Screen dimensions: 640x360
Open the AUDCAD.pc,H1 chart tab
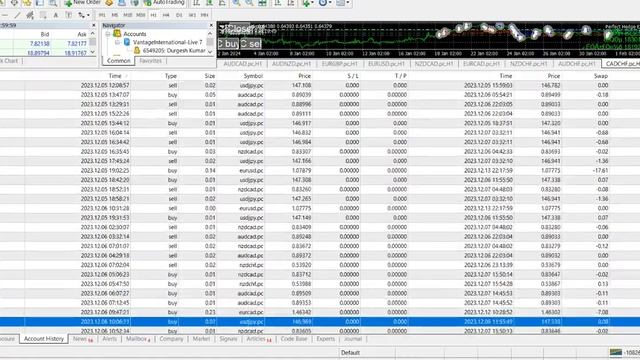tap(242, 64)
